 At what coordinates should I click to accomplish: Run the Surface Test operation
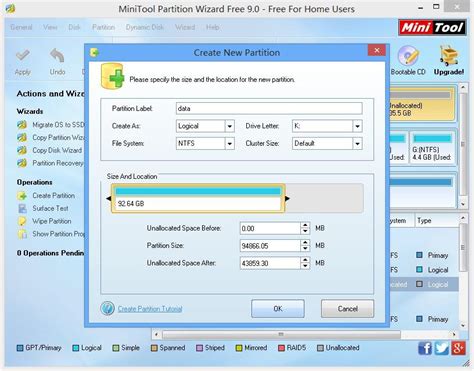tap(43, 208)
